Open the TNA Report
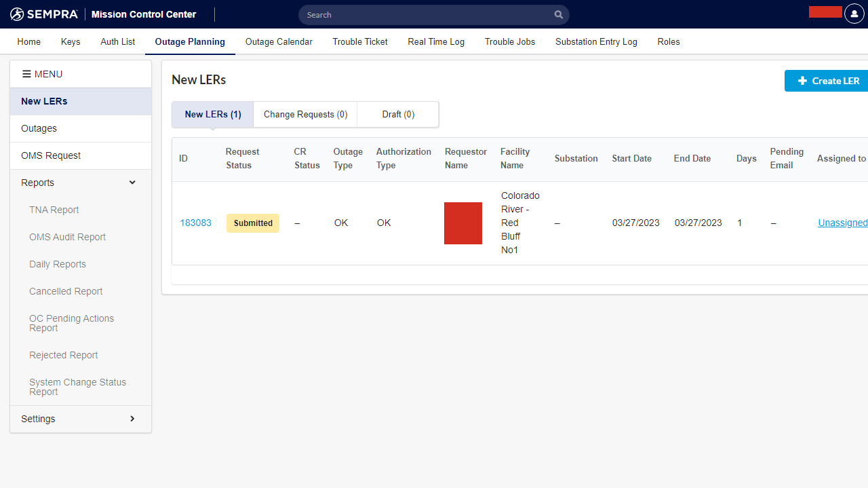Viewport: 868px width, 488px height. (x=54, y=210)
